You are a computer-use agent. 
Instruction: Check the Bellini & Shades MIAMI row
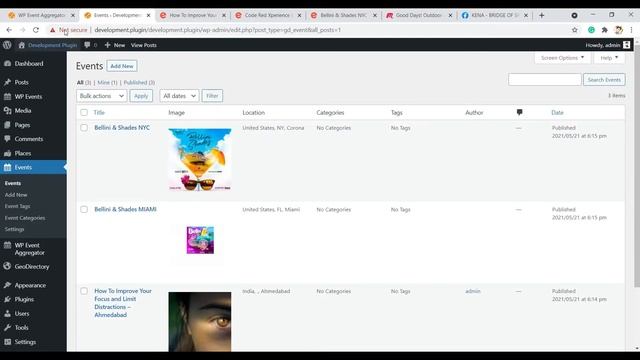[x=84, y=209]
